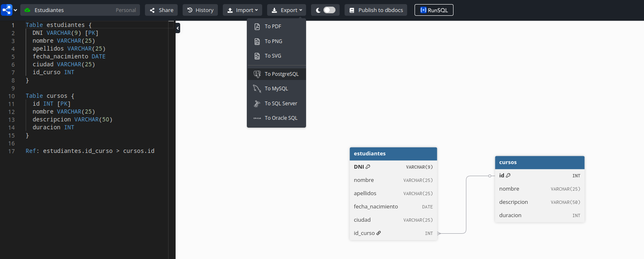
Task: Click the link icon beside id_curso field
Action: coord(379,233)
